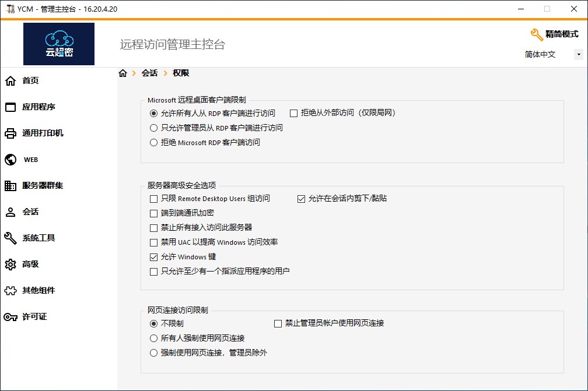Open the 应用程序 menu item
Image resolution: width=588 pixels, height=391 pixels.
point(38,107)
